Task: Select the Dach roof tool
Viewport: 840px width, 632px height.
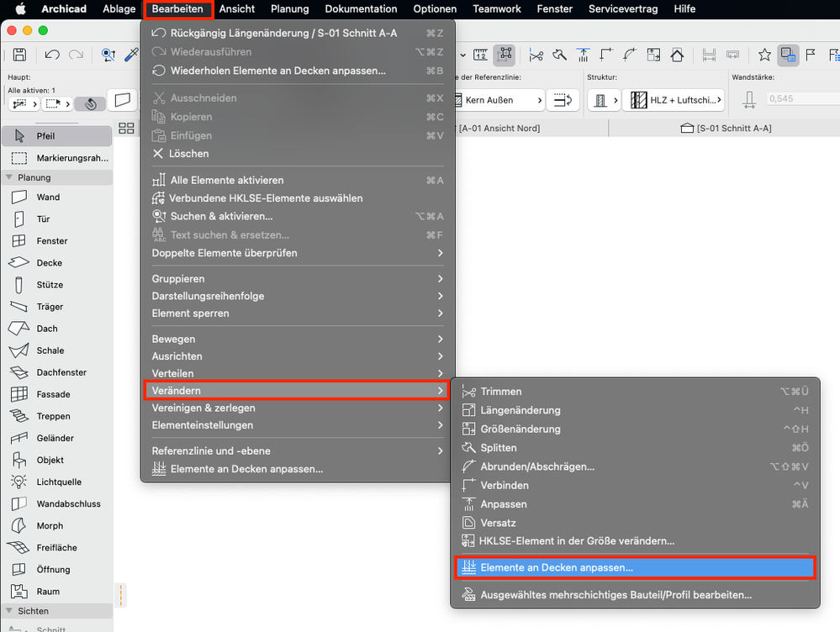Action: pos(57,329)
